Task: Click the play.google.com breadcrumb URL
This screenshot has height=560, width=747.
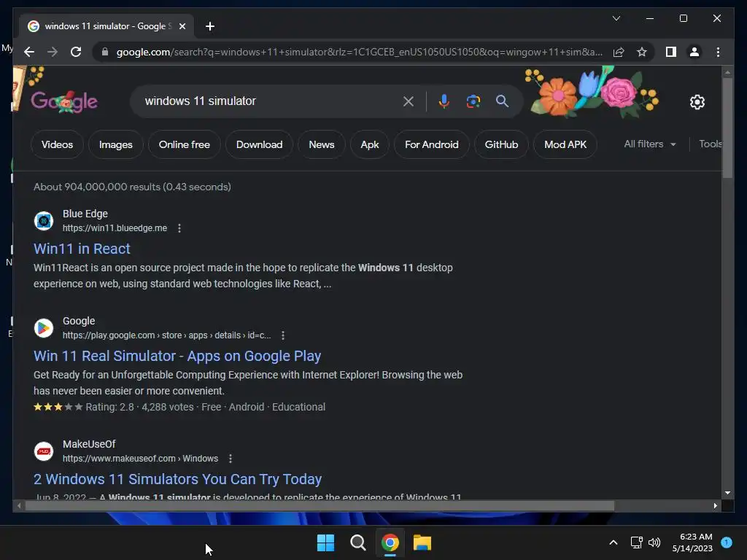Action: click(167, 335)
